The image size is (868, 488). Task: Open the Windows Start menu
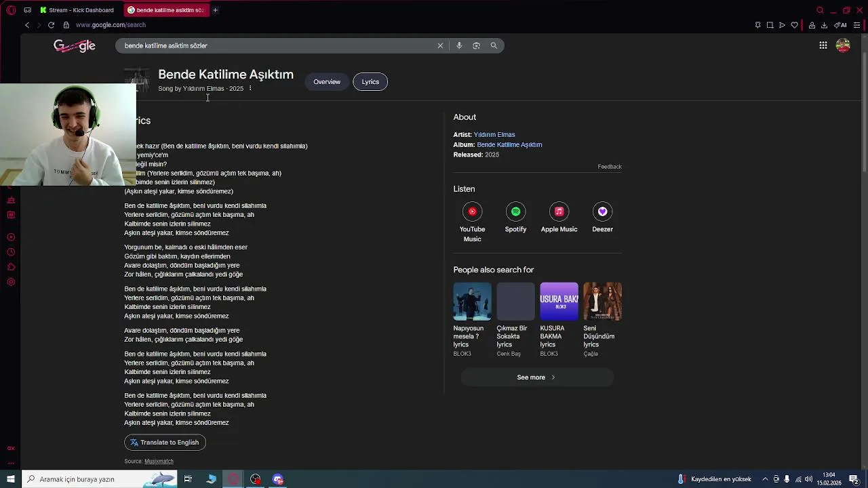[x=10, y=479]
